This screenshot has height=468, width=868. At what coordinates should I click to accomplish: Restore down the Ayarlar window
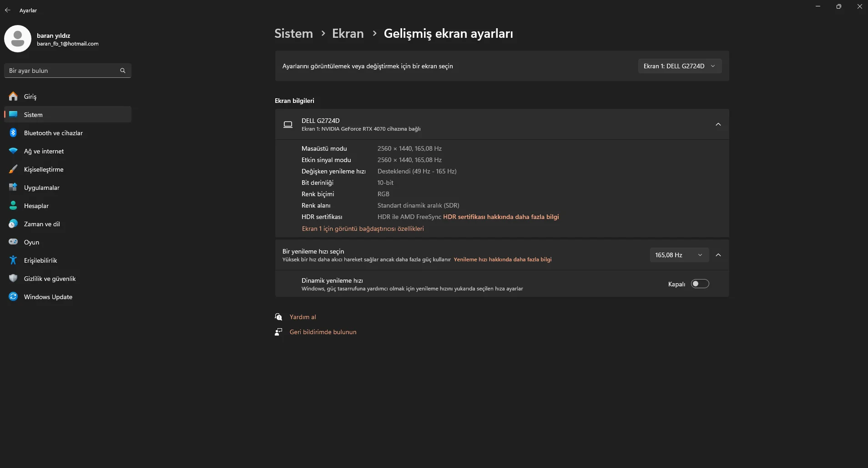838,6
